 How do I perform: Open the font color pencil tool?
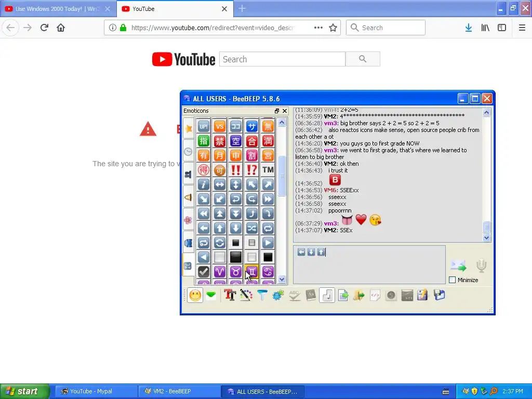coord(246,295)
